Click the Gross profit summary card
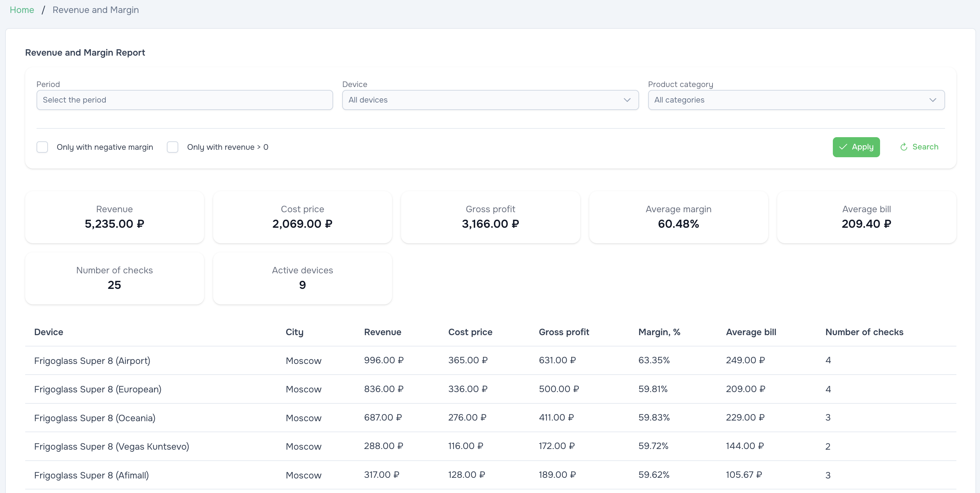Screen dimensions: 980x493 click(x=490, y=217)
